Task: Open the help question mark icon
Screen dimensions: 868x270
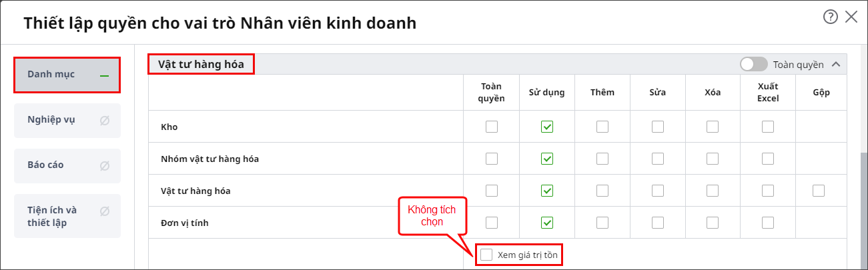Action: [831, 17]
